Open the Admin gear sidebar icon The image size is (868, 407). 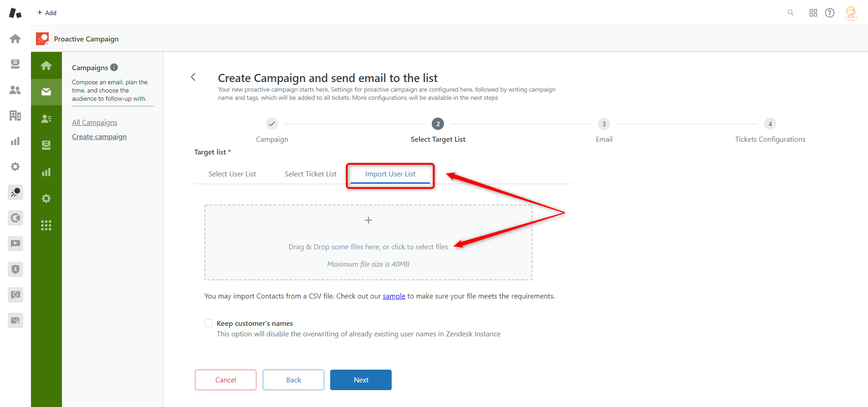[15, 167]
